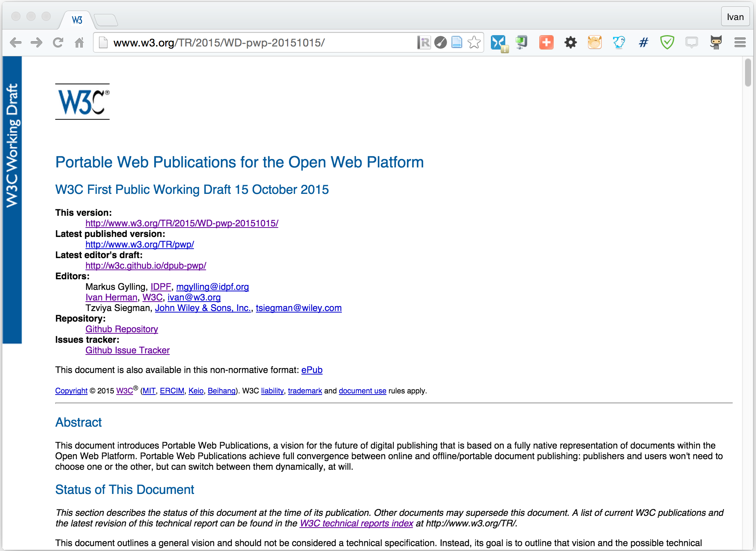Image resolution: width=756 pixels, height=551 pixels.
Task: Click the ePub format link
Action: [312, 370]
